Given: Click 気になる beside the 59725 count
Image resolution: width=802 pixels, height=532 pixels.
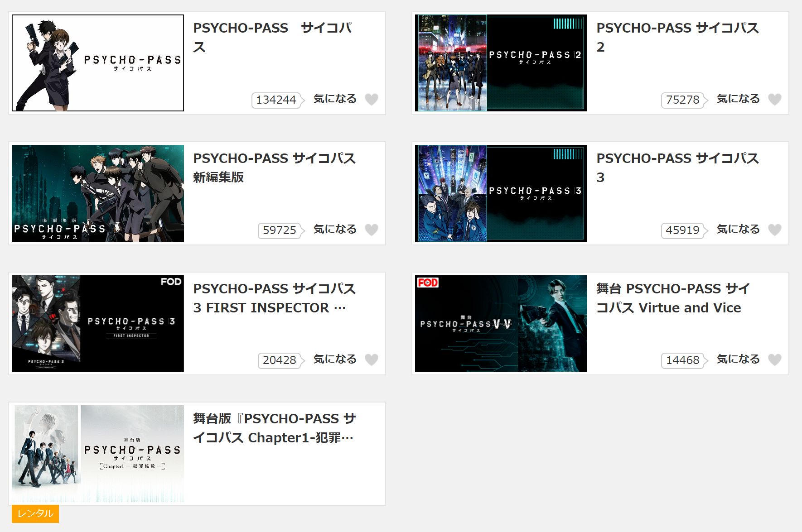Looking at the screenshot, I should (335, 229).
